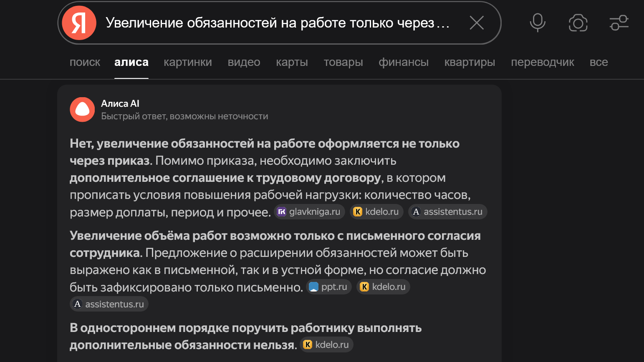Start voice search with the microphone icon
Screen dimensions: 644x362
coord(538,23)
